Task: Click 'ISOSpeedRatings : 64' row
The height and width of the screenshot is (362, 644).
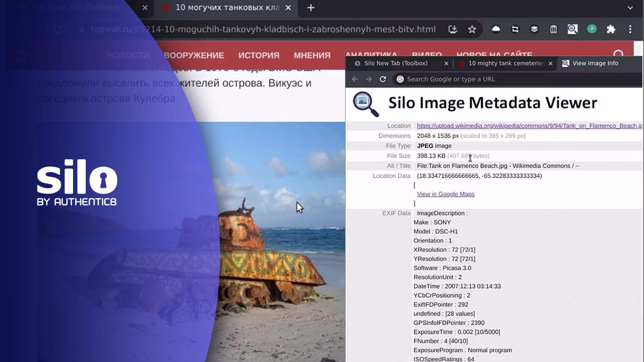Action: coord(444,359)
